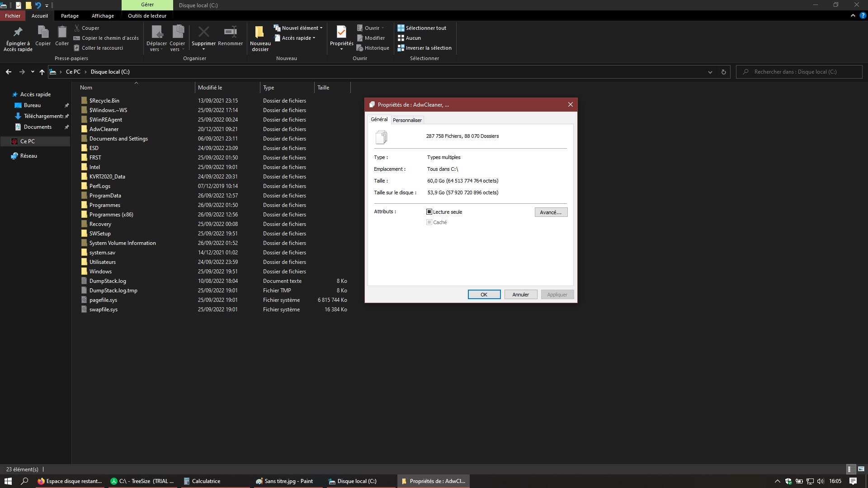
Task: Click the Annuler button in properties dialog
Action: [x=520, y=294]
